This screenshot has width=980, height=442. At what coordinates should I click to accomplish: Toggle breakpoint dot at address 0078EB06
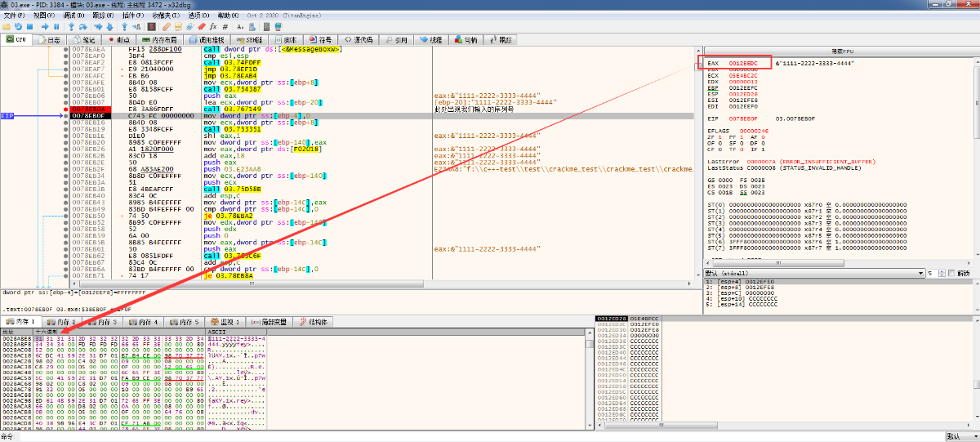tap(66, 94)
